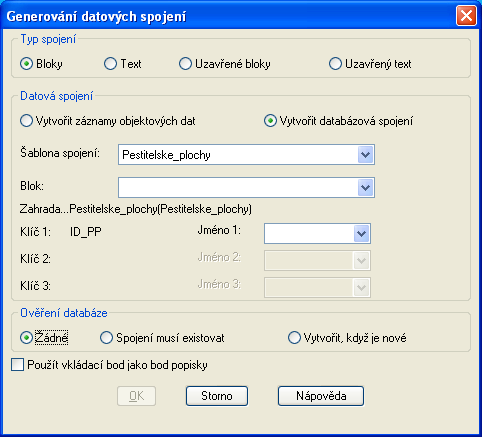The width and height of the screenshot is (482, 437).
Task: Close the Generování datových spojení dialog
Action: pyautogui.click(x=466, y=16)
